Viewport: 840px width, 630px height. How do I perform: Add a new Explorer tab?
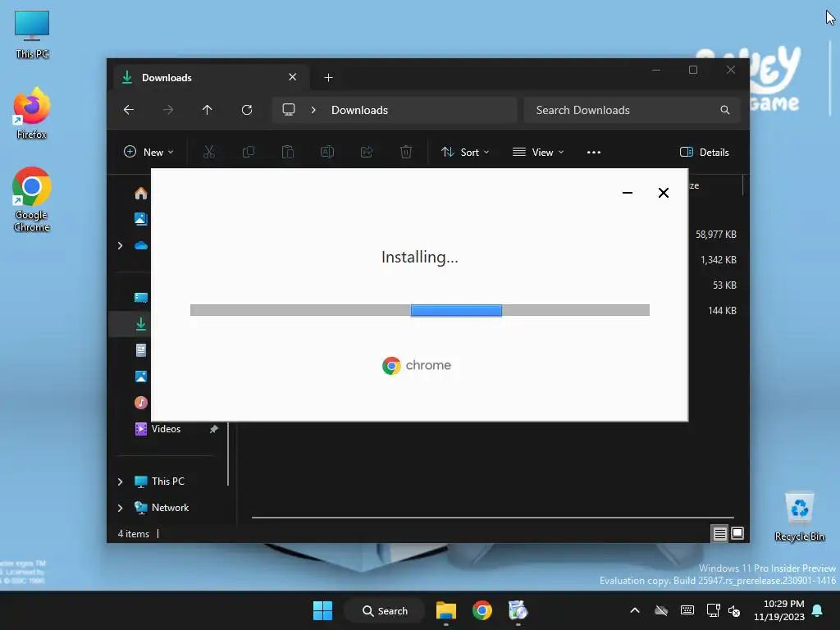328,78
